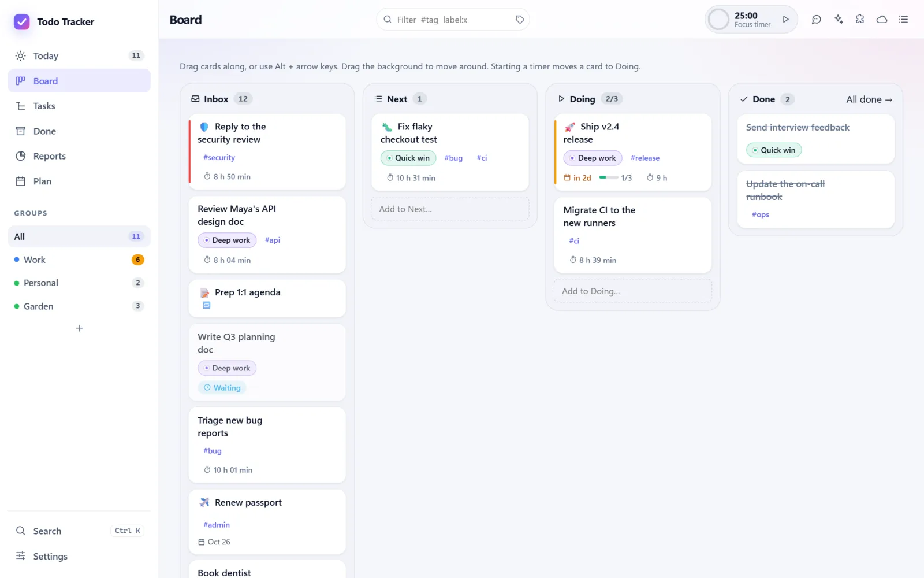The width and height of the screenshot is (924, 578).
Task: Click the Quick win label on Send interview feedback
Action: [774, 150]
